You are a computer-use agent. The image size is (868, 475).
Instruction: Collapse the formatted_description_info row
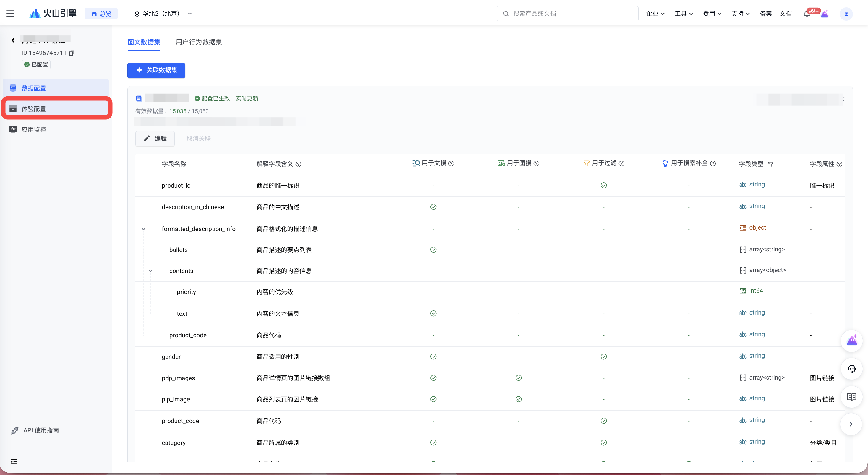(x=144, y=229)
